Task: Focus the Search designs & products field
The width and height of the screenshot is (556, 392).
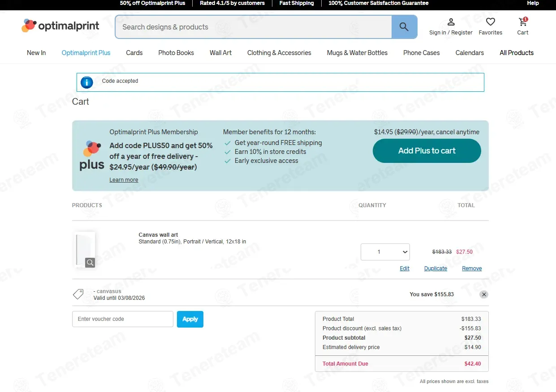Action: pyautogui.click(x=254, y=27)
